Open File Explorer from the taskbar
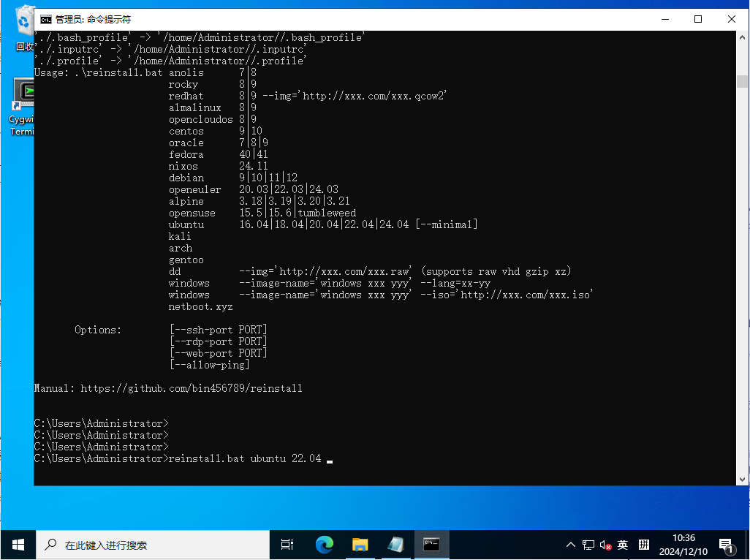The width and height of the screenshot is (750, 560). click(x=360, y=545)
